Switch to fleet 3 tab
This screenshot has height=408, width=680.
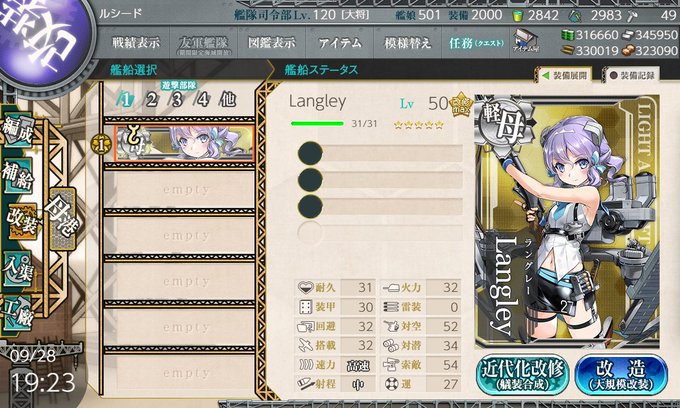pos(177,100)
